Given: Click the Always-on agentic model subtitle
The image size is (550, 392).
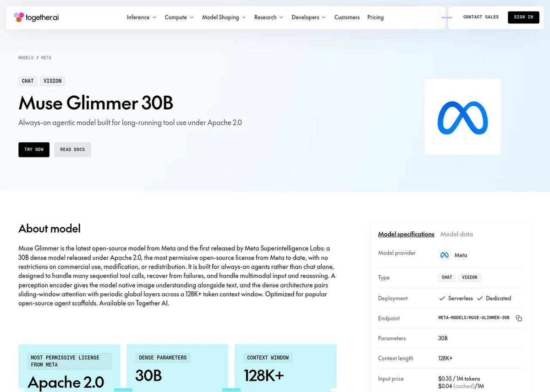Looking at the screenshot, I should (130, 123).
